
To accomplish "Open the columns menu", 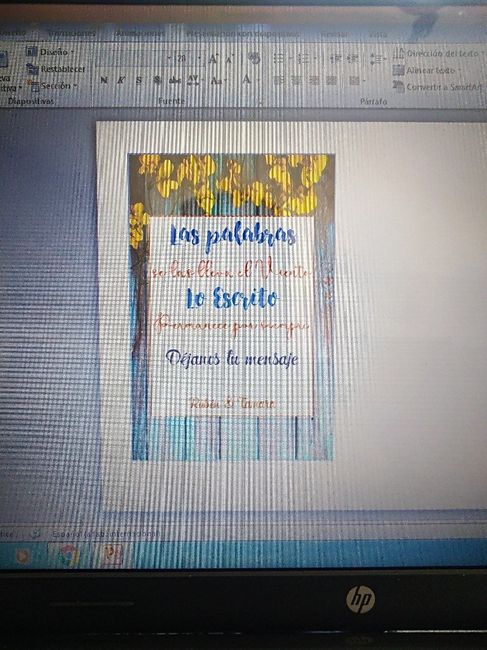I will click(x=356, y=80).
